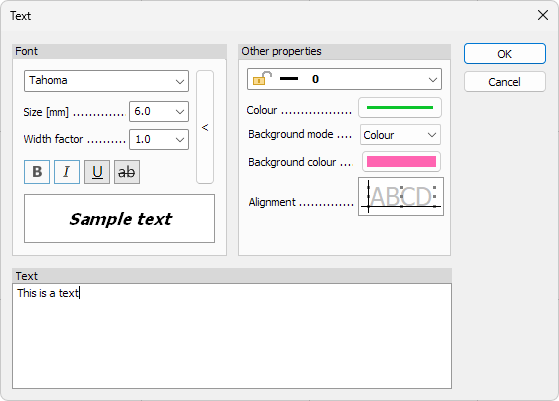Click the Width factor label

click(53, 139)
